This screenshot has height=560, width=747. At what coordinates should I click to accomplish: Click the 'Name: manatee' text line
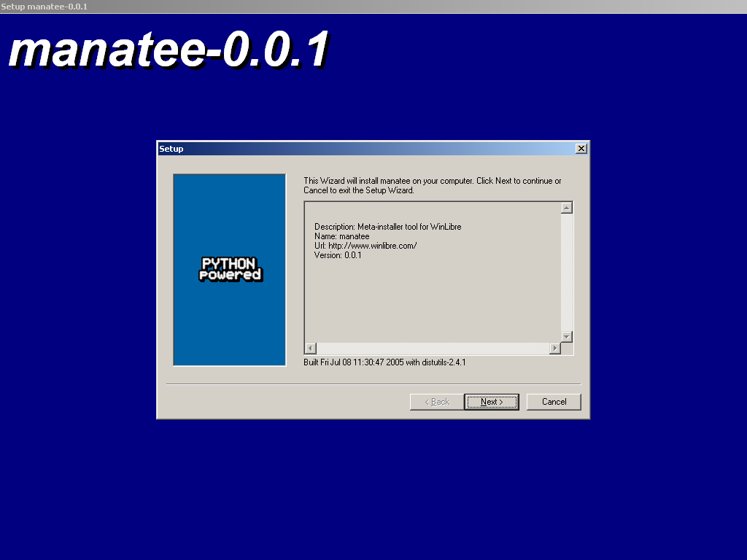pyautogui.click(x=341, y=236)
